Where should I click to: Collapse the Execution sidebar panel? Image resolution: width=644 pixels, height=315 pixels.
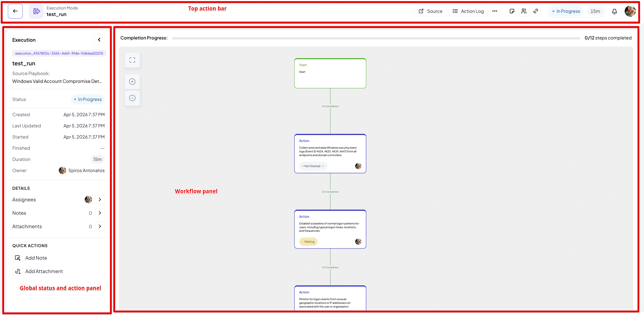point(99,39)
